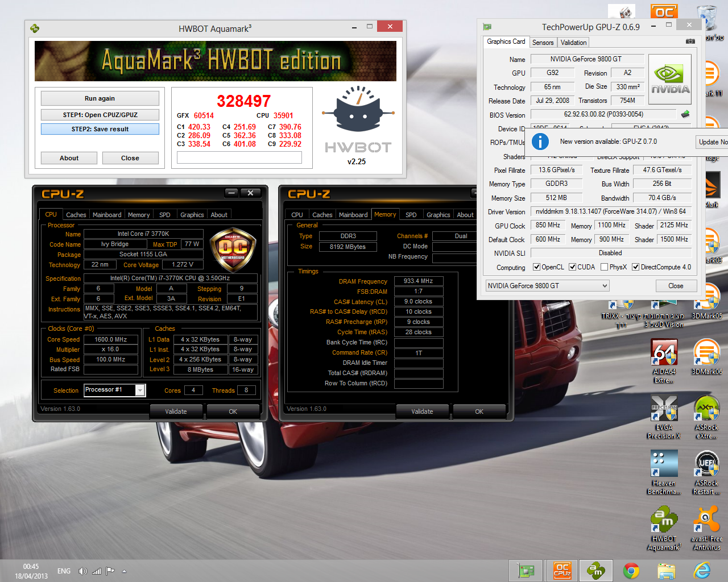Image resolution: width=728 pixels, height=582 pixels.
Task: Open the Mainboard tab in left CPU-Z window
Action: 107,215
